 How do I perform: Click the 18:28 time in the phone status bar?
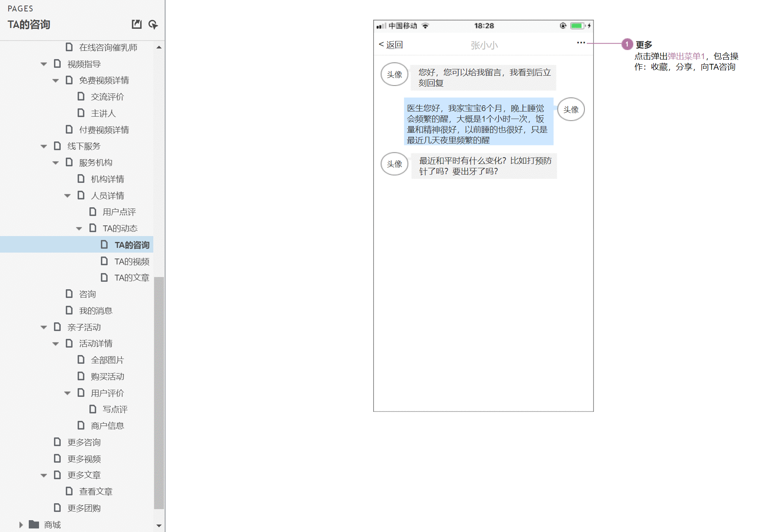tap(484, 26)
